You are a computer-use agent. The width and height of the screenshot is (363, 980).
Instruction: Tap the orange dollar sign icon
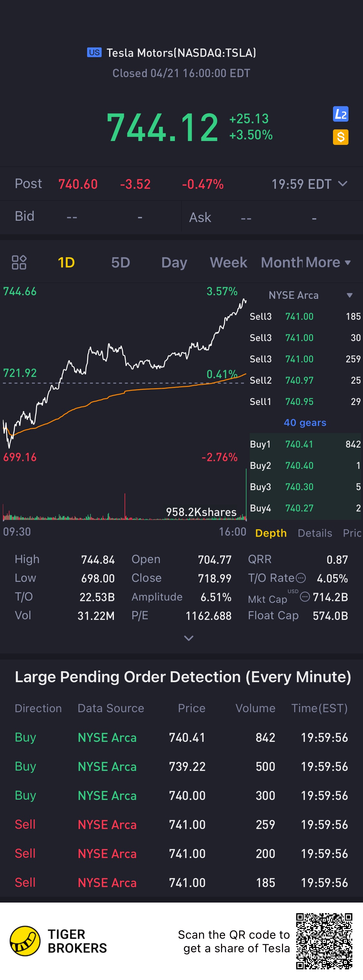(x=340, y=137)
